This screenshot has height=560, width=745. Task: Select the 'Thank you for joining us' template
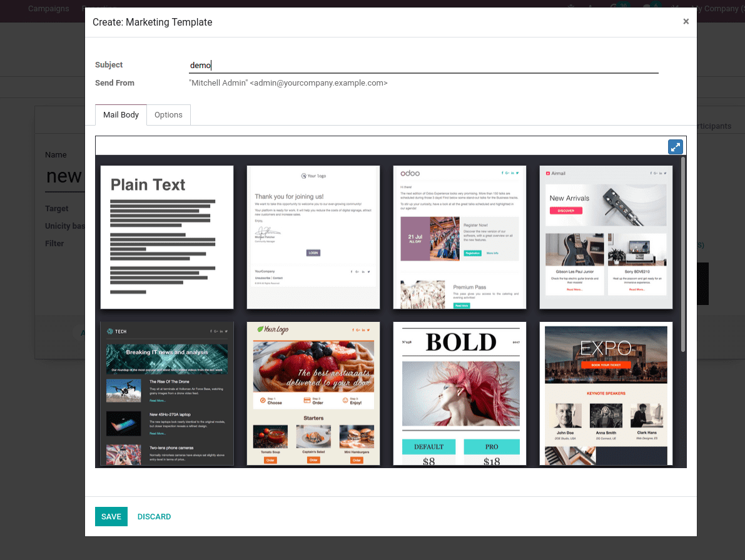(313, 237)
